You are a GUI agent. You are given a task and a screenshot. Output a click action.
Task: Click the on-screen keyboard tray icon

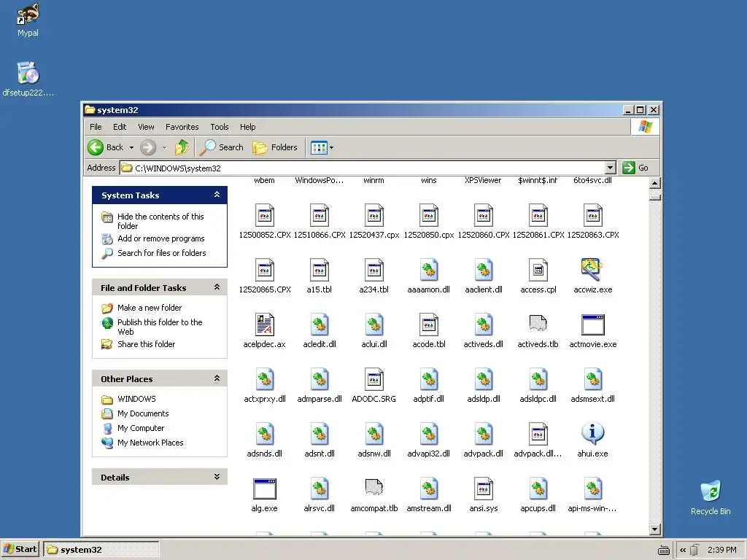[x=663, y=551]
